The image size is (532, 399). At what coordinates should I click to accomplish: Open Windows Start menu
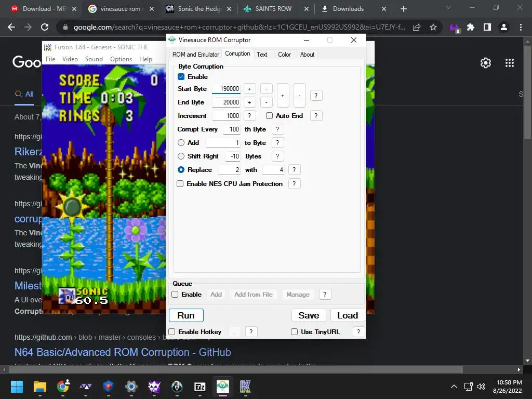[17, 387]
